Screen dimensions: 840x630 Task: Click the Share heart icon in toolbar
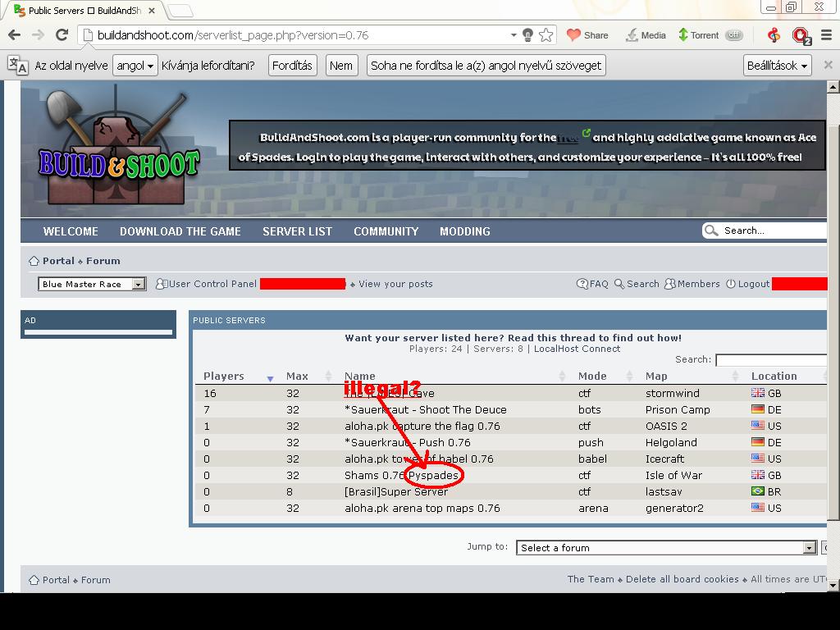(x=574, y=35)
